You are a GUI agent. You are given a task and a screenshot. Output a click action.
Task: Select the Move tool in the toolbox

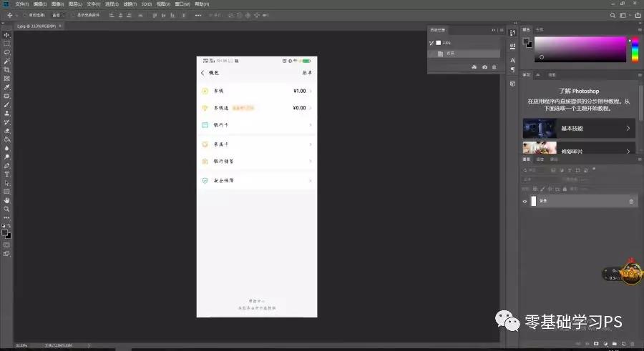6,35
